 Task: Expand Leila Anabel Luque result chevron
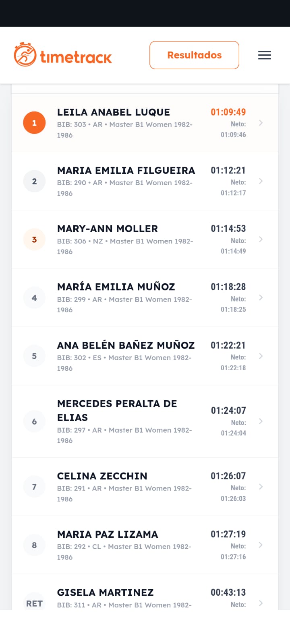click(261, 123)
